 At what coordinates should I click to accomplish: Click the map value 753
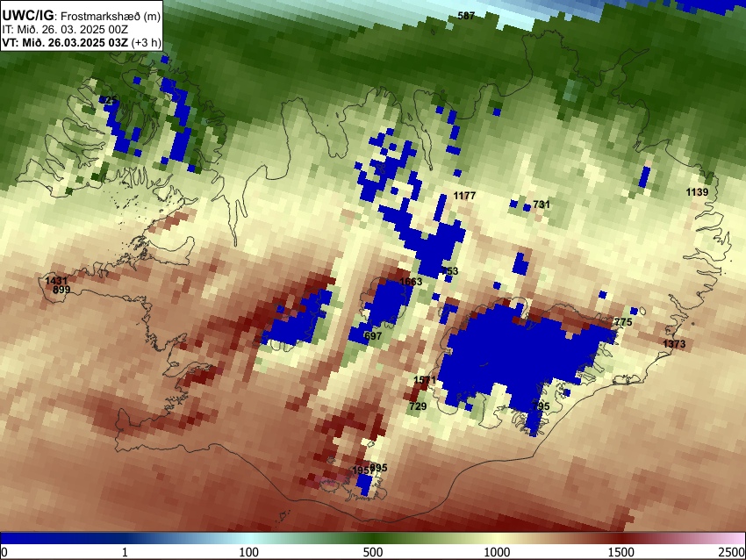pos(450,271)
